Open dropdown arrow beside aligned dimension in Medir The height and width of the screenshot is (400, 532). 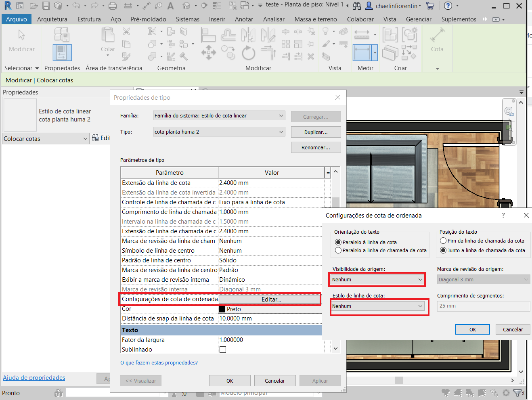pyautogui.click(x=375, y=52)
